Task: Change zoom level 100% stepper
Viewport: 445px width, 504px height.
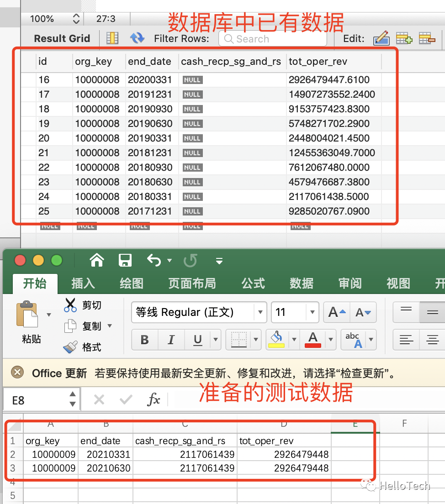Action: [x=76, y=19]
